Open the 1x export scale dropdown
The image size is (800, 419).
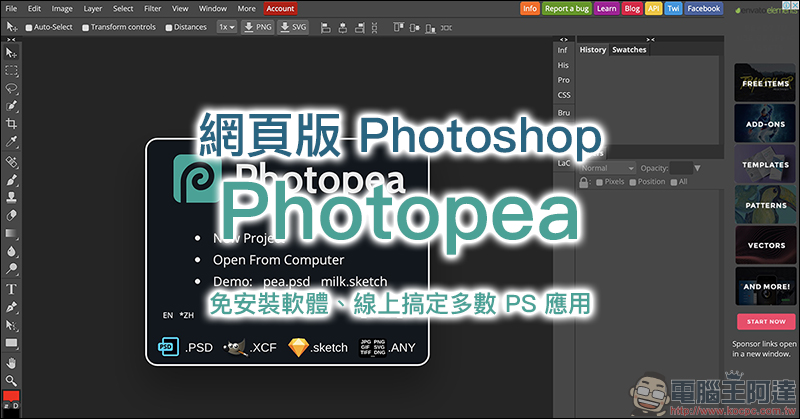point(226,27)
